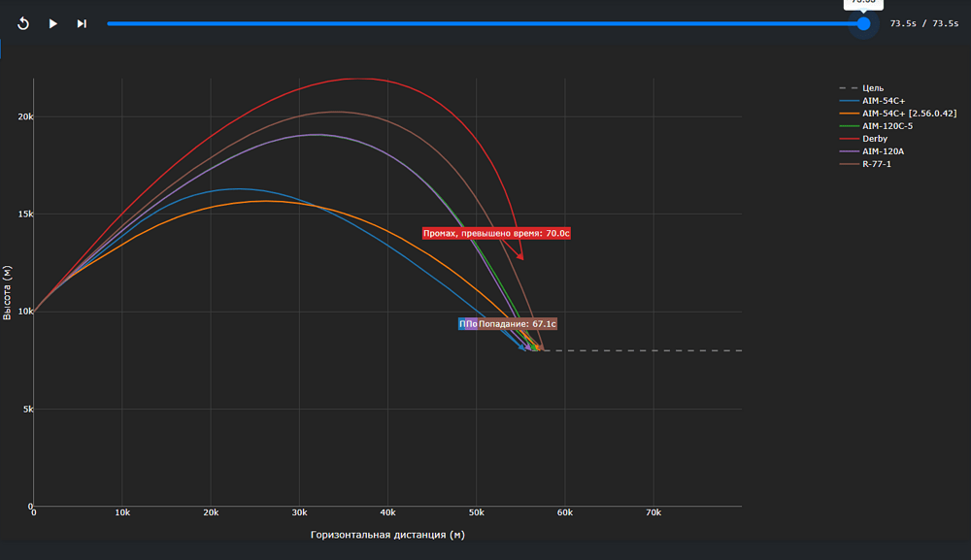Click the '50k' tick on the distance axis
971x560 pixels.
[476, 513]
